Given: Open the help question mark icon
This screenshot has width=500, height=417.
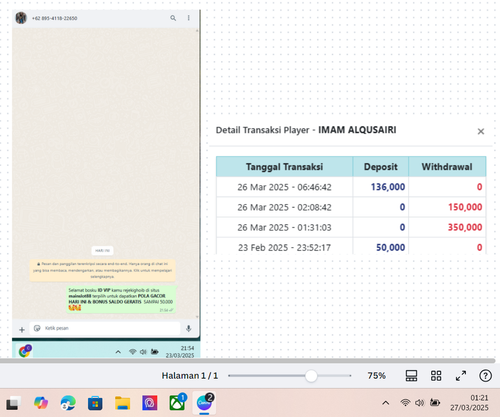Looking at the screenshot, I should click(485, 376).
